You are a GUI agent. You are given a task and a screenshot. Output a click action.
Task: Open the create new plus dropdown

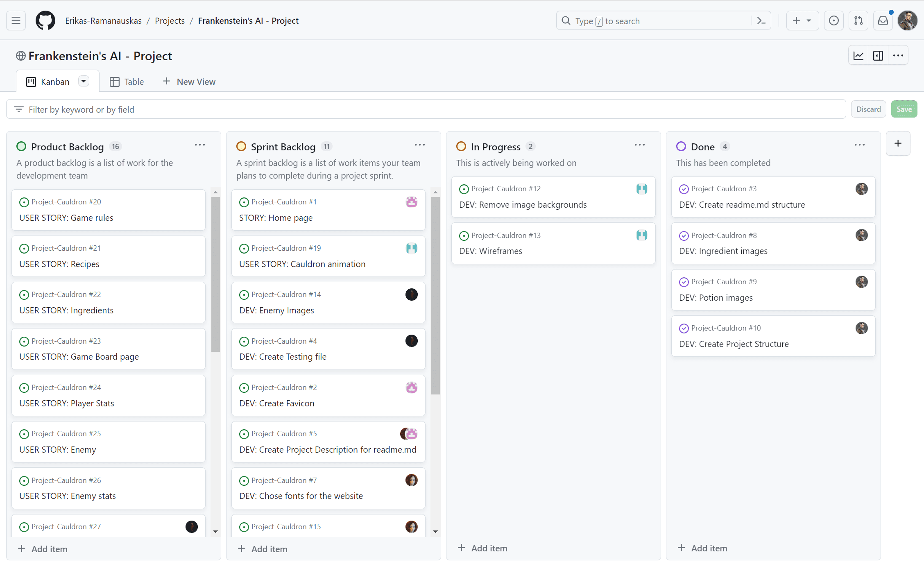[x=802, y=20]
